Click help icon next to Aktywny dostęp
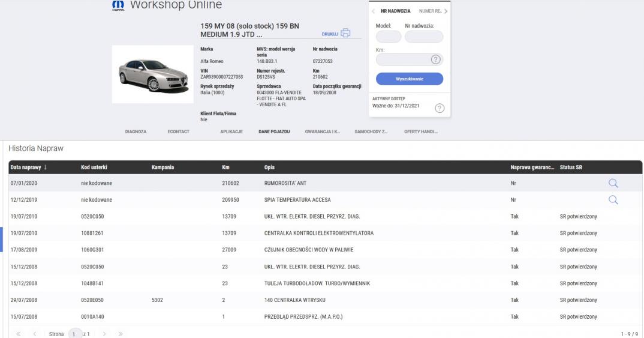Image resolution: width=644 pixels, height=338 pixels. [439, 108]
